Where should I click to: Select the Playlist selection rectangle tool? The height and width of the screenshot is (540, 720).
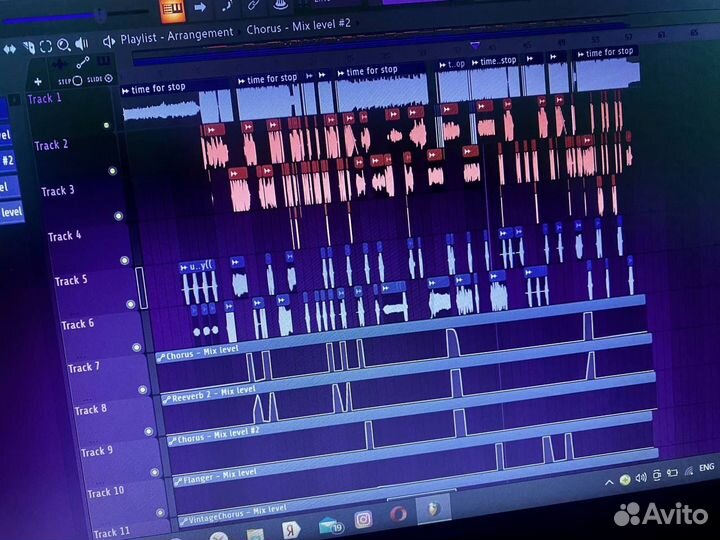[x=44, y=46]
